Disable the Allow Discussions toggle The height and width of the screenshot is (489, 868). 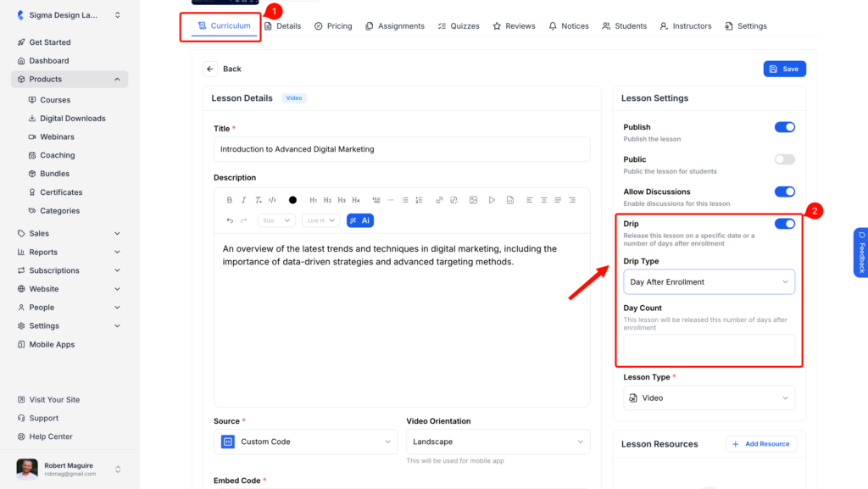(784, 192)
